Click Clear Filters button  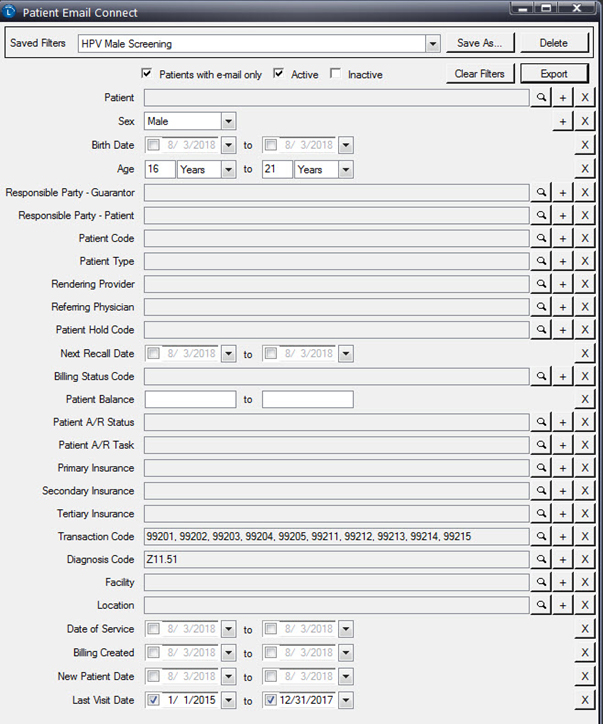[480, 74]
